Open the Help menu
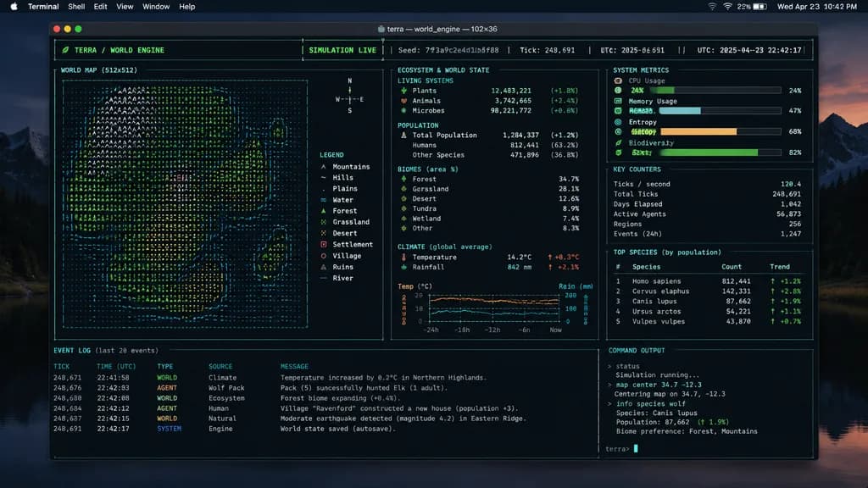868x488 pixels. click(x=187, y=7)
